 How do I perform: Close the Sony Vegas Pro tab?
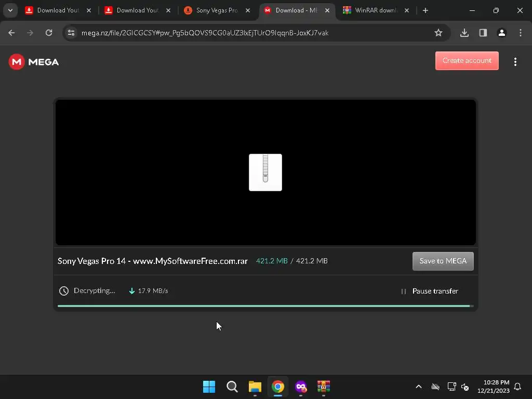[248, 10]
